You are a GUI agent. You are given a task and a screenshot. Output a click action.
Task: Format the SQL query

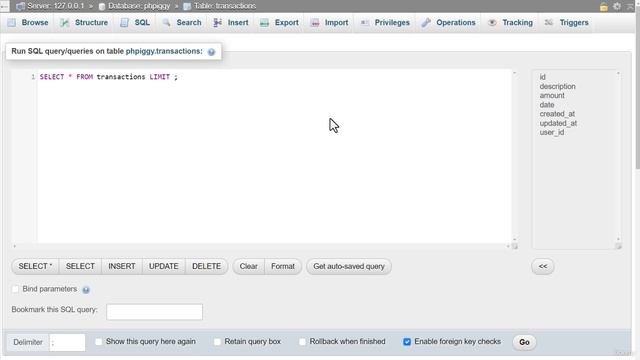coord(283,267)
